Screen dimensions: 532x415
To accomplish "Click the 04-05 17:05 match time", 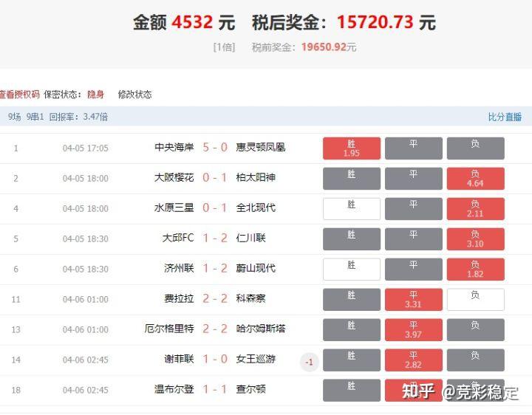I will [86, 148].
